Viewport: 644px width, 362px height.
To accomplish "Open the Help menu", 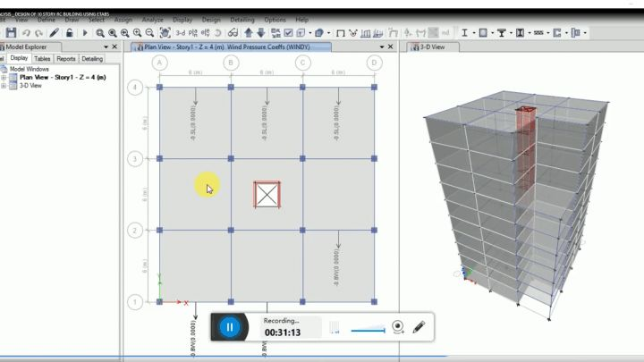I will (302, 20).
